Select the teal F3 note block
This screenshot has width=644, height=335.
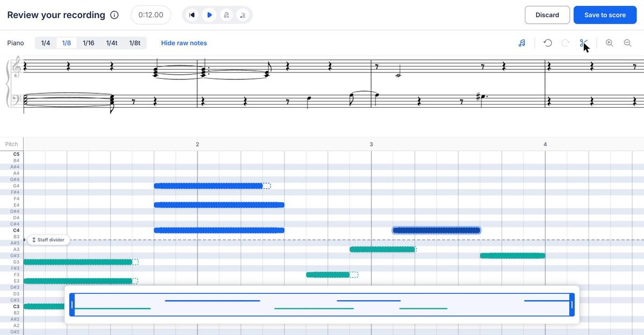pos(328,274)
